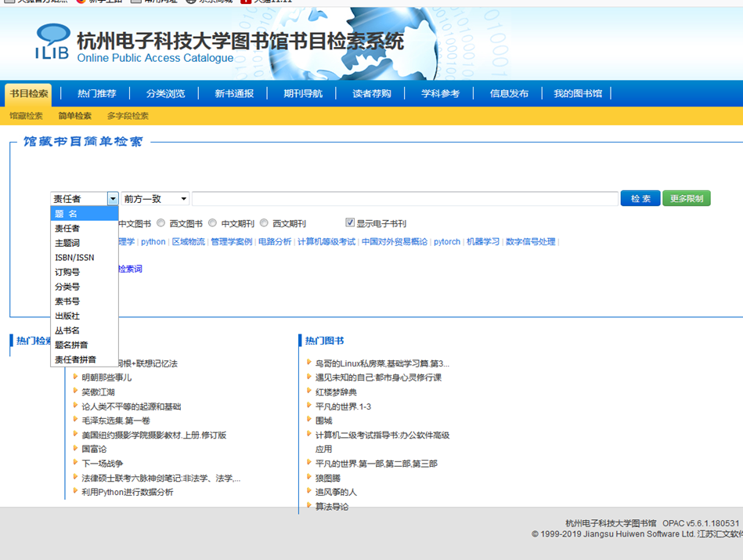
Task: Switch to 馆藏检索 sub-tab
Action: pos(26,116)
